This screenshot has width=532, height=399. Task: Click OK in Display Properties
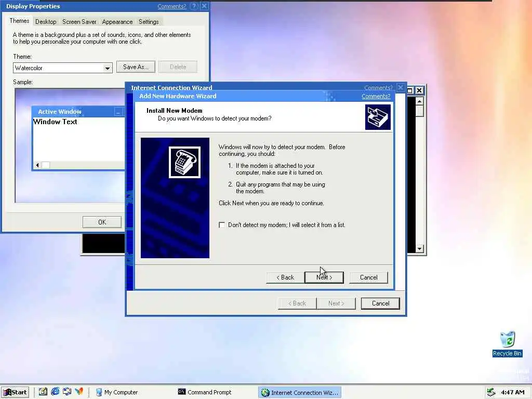[102, 222]
